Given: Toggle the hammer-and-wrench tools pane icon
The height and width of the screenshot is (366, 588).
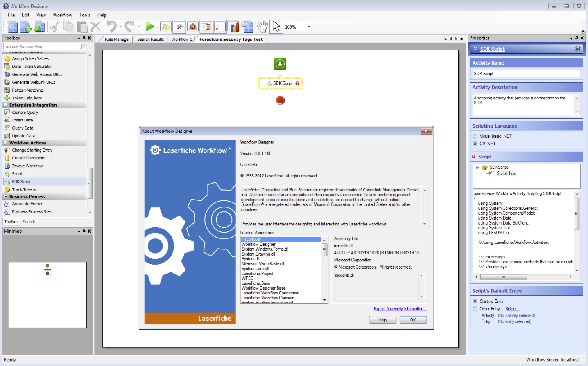Looking at the screenshot, I should [179, 27].
